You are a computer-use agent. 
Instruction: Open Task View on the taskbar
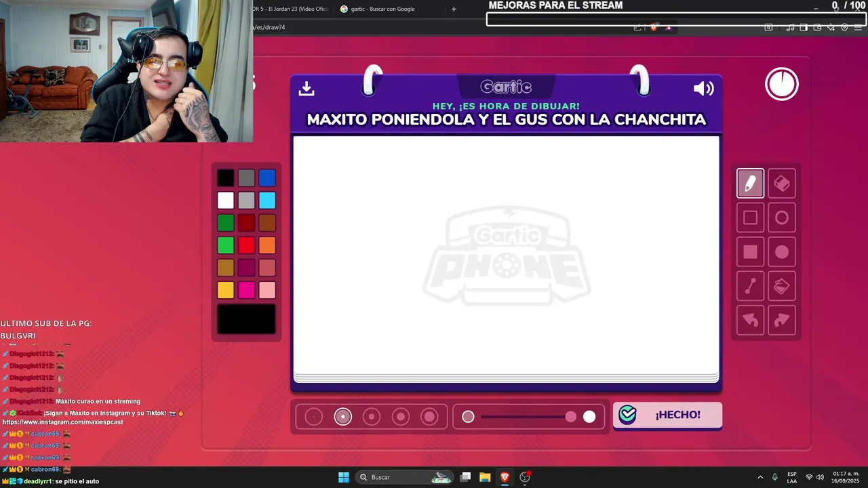pos(465,477)
